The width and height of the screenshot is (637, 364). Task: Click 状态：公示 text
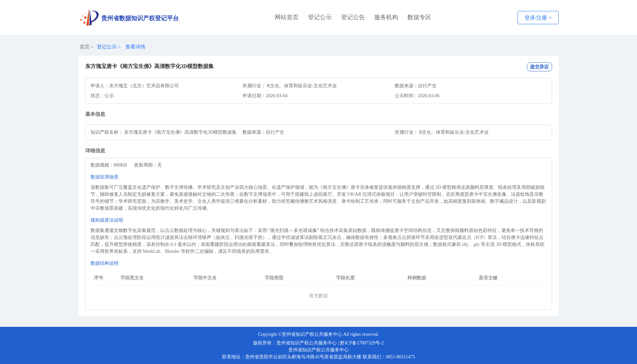[x=102, y=96]
